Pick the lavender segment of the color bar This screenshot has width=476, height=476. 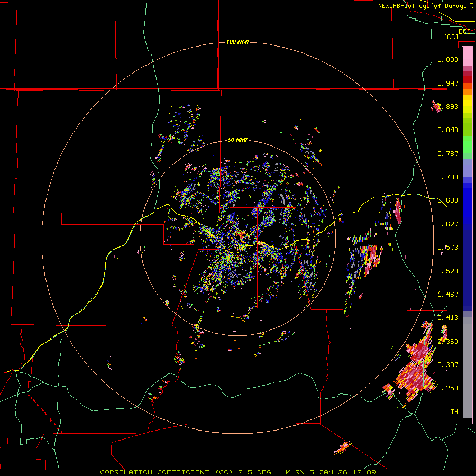[467, 168]
